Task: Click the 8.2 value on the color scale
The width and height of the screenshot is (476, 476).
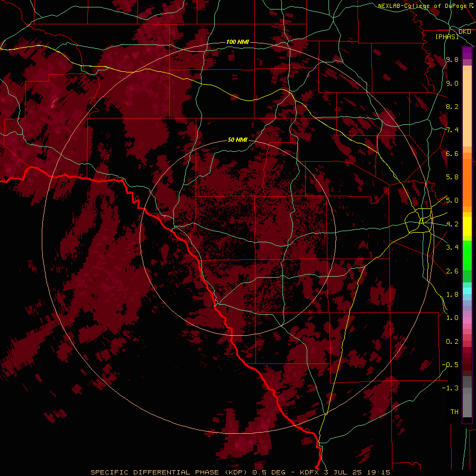Action: (452, 106)
